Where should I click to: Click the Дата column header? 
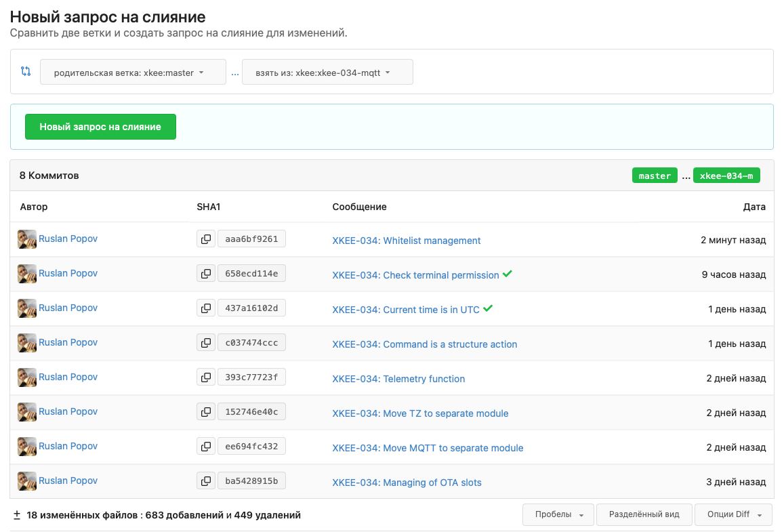point(754,207)
